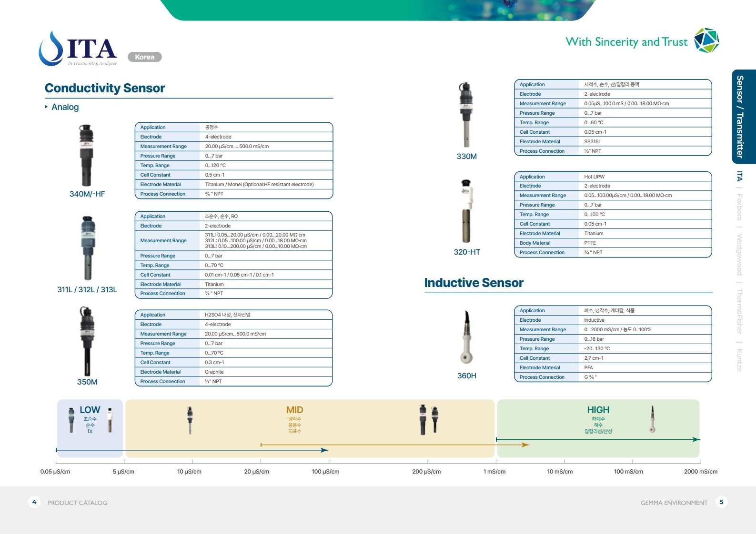Select the Wedgewood side index label
Image resolution: width=756 pixels, height=534 pixels.
(739, 254)
